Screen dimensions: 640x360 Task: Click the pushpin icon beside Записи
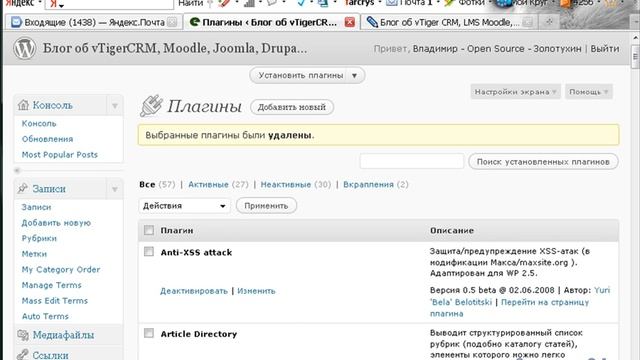pyautogui.click(x=23, y=188)
